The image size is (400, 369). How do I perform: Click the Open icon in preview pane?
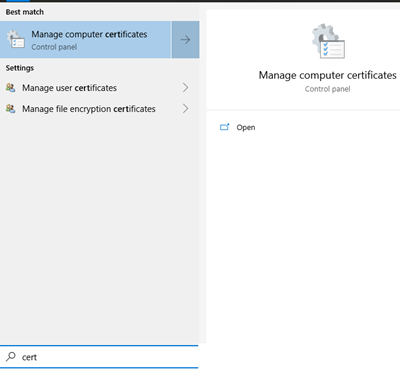click(225, 127)
